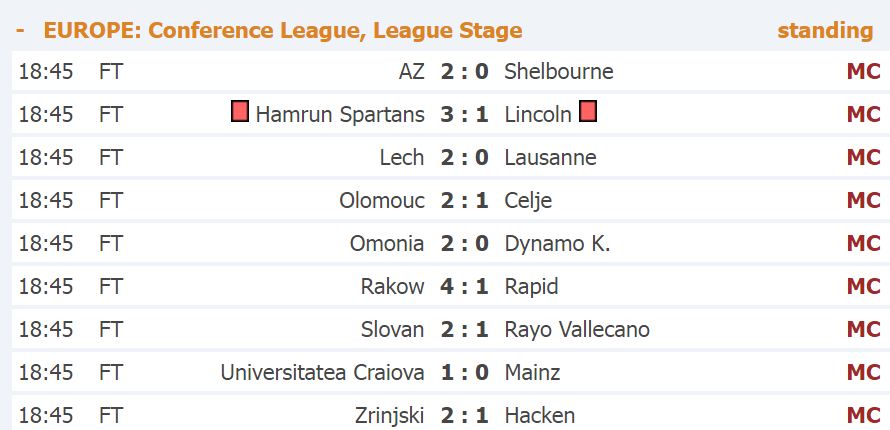Click the Dynamo K. team name
890x430 pixels.
tap(557, 244)
